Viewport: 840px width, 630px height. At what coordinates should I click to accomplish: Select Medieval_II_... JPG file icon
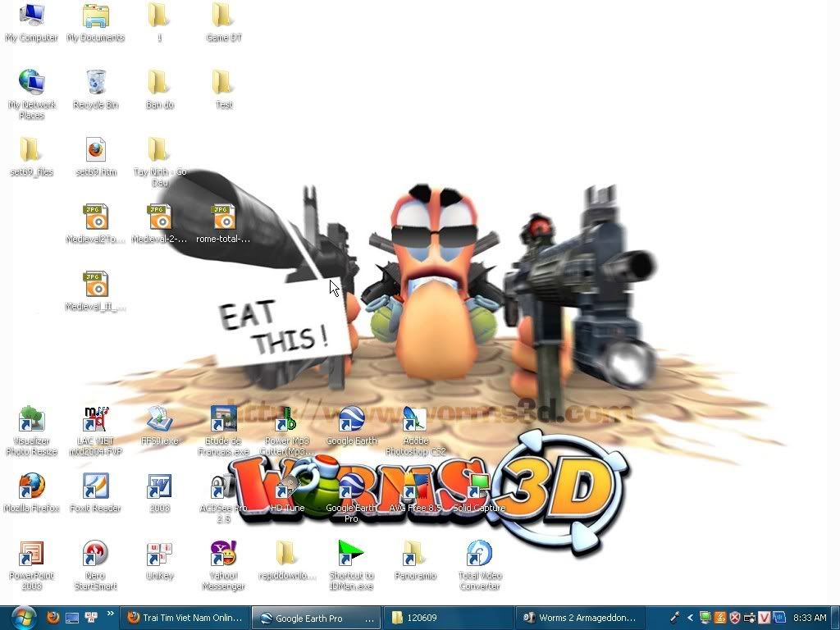tap(95, 291)
